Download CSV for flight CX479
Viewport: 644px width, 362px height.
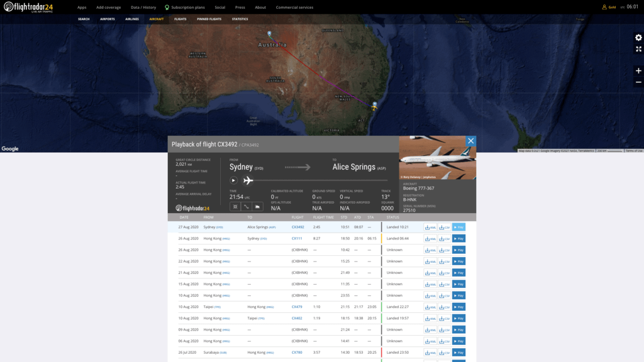[x=444, y=307]
